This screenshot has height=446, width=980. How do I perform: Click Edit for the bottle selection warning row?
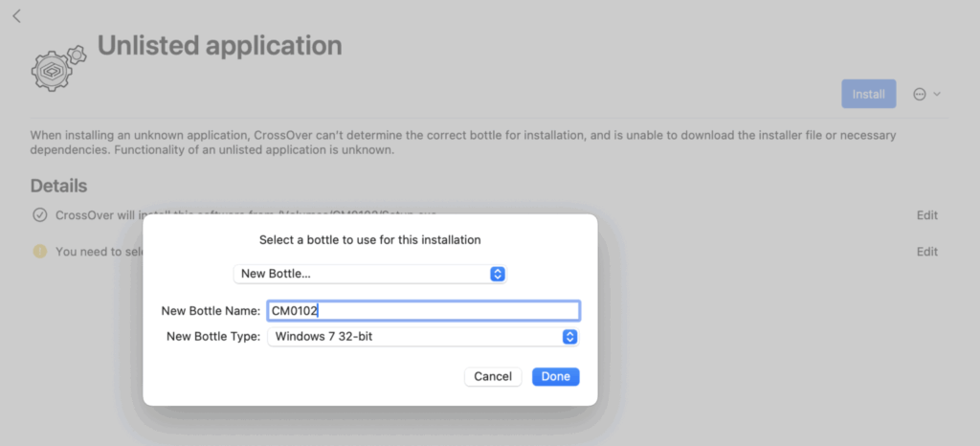(x=926, y=252)
